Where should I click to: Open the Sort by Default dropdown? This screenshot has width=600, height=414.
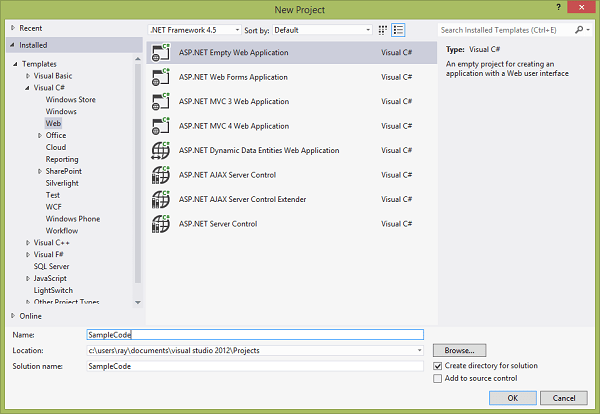[x=322, y=30]
